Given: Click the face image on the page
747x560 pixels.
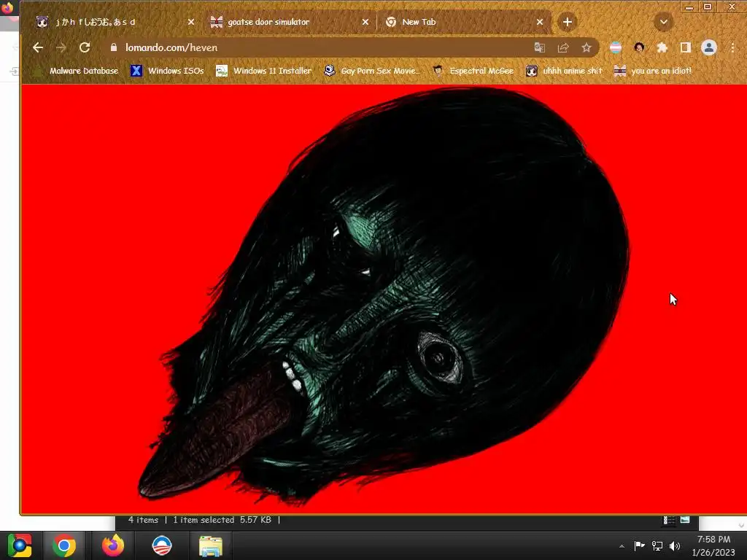Looking at the screenshot, I should pyautogui.click(x=384, y=295).
